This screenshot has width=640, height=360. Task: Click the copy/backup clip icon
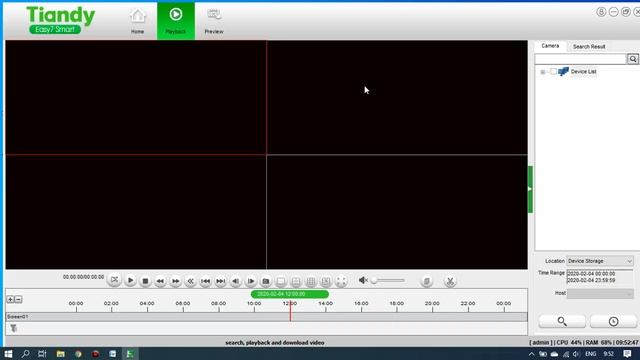coord(427,281)
